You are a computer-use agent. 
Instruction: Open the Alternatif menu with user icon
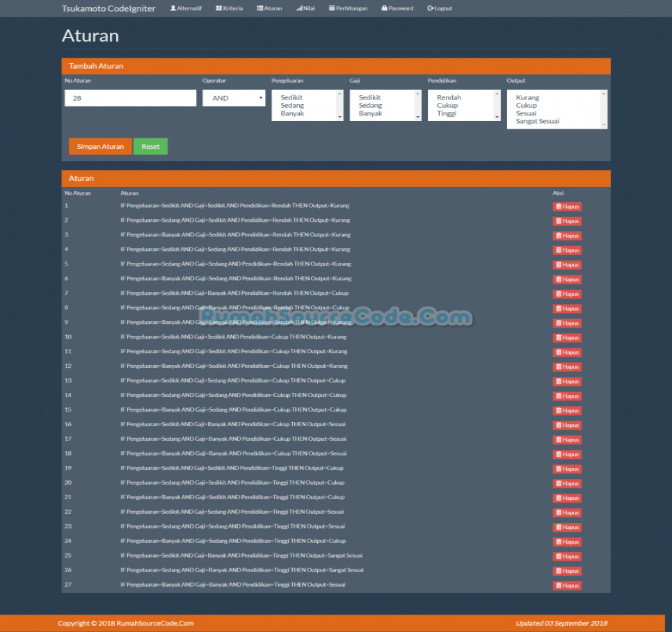click(x=186, y=8)
